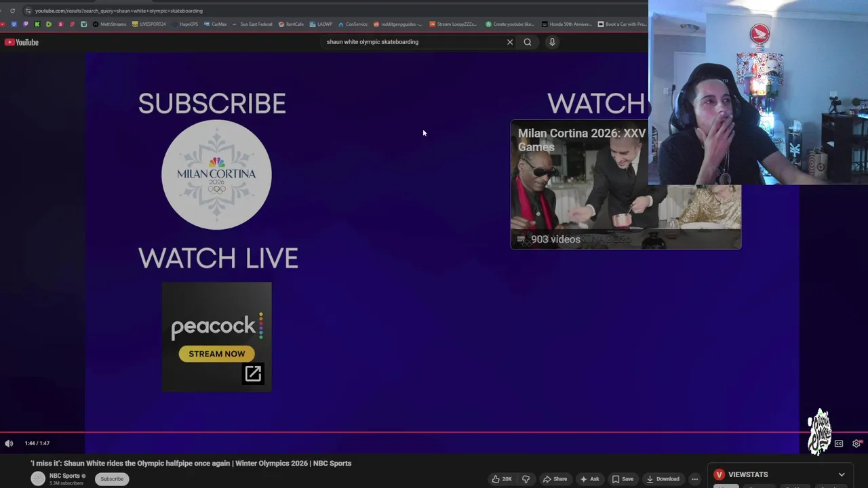Open the LIVESPORT24 bookmark

(149, 24)
